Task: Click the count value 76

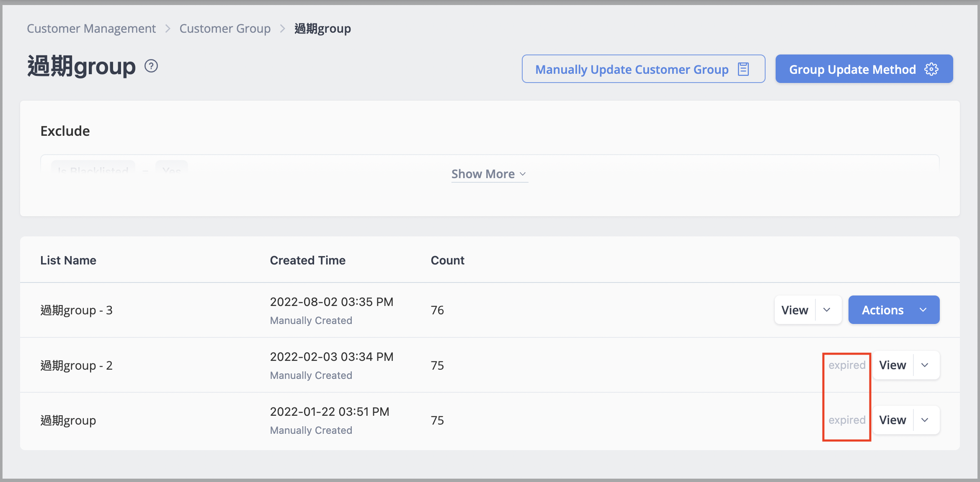Action: 437,310
